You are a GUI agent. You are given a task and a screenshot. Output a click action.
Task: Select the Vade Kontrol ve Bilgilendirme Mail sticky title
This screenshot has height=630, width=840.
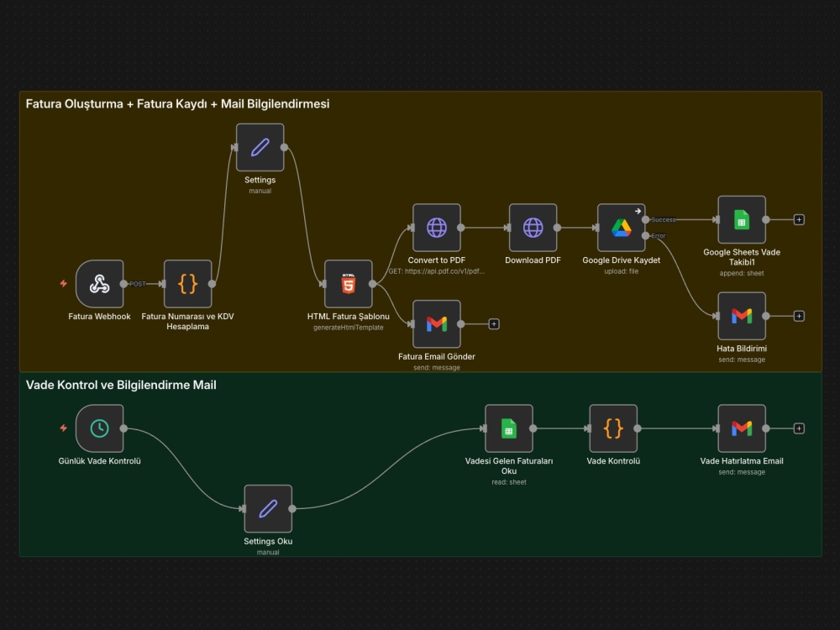[x=121, y=385]
